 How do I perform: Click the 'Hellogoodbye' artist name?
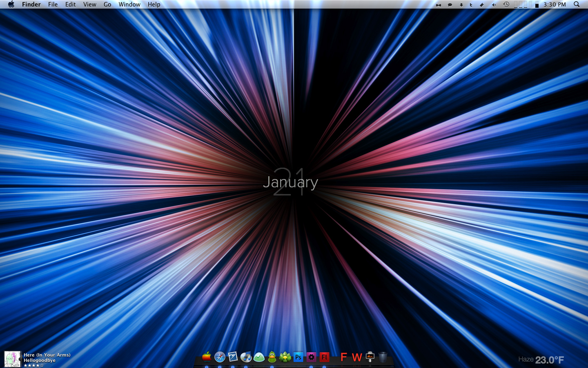40,360
